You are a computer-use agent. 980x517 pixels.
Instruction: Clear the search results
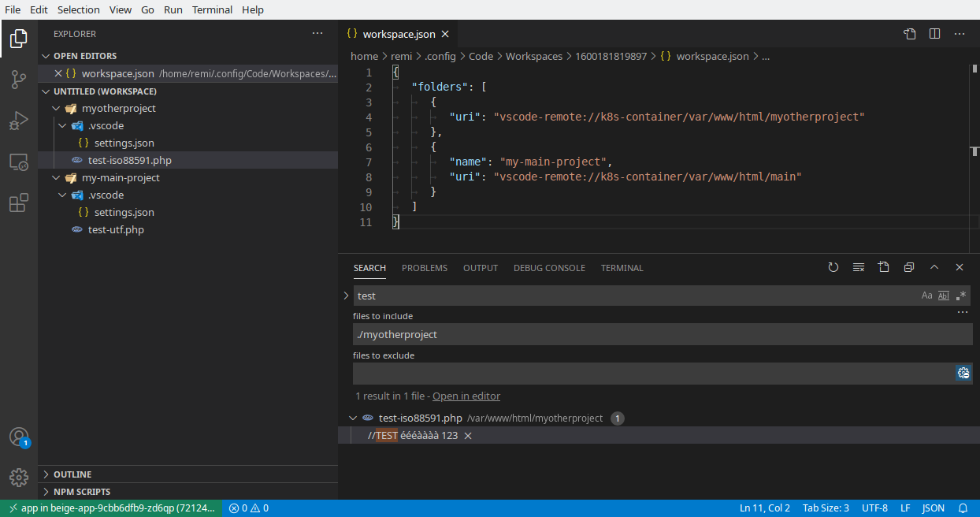[x=859, y=267]
